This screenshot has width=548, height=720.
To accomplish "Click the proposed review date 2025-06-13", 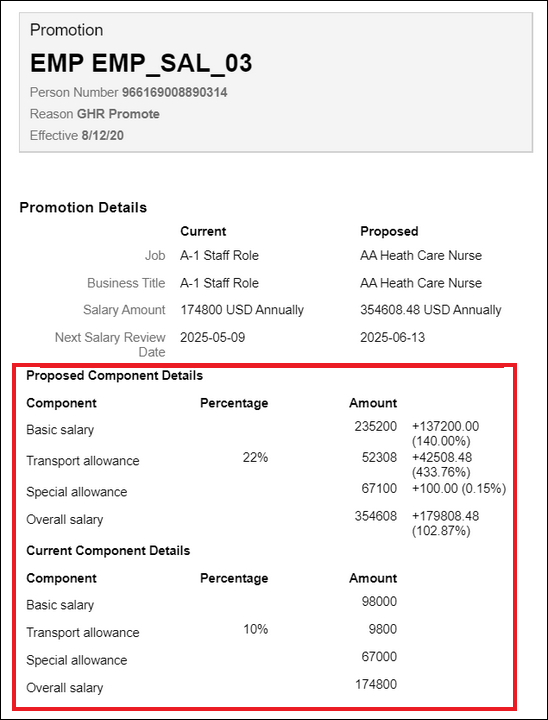I will tap(392, 338).
